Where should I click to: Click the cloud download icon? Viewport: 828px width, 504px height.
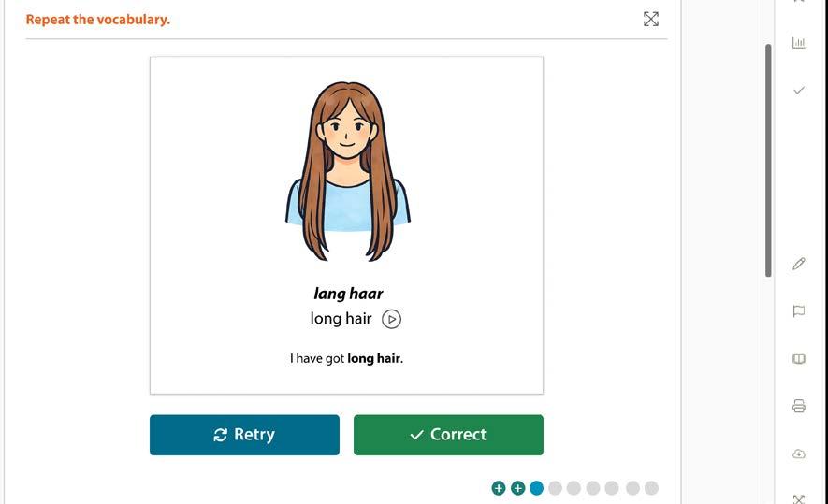tap(798, 454)
